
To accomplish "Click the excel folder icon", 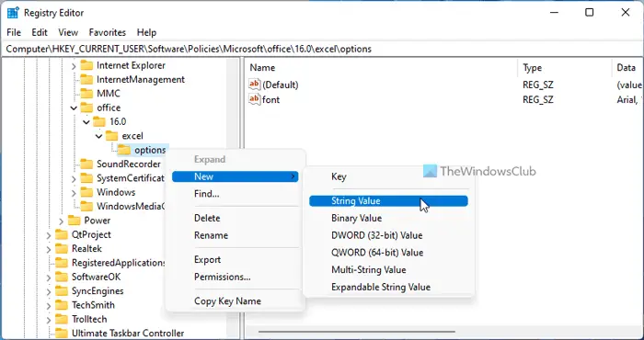I will 111,136.
